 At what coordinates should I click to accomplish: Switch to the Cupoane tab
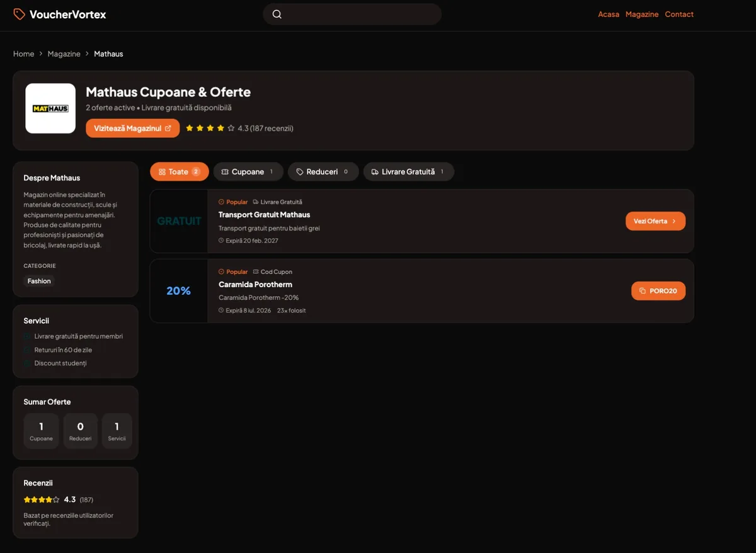[x=248, y=172]
